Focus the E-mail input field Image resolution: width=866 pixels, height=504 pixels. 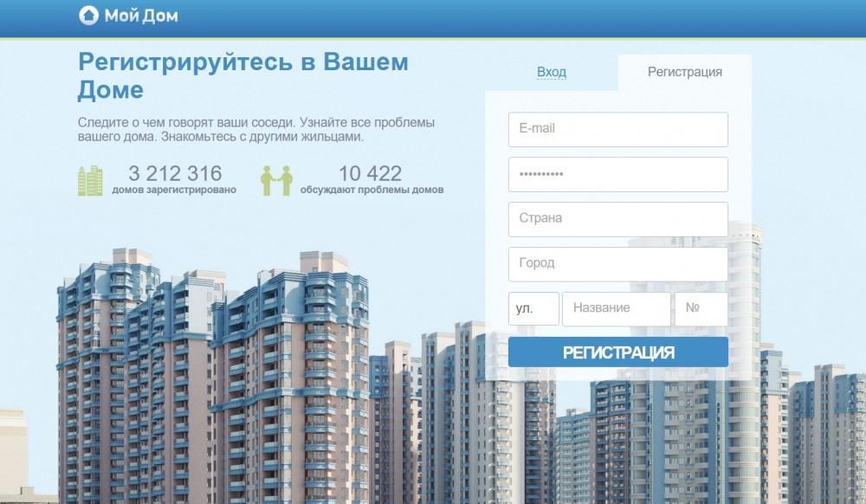click(617, 129)
